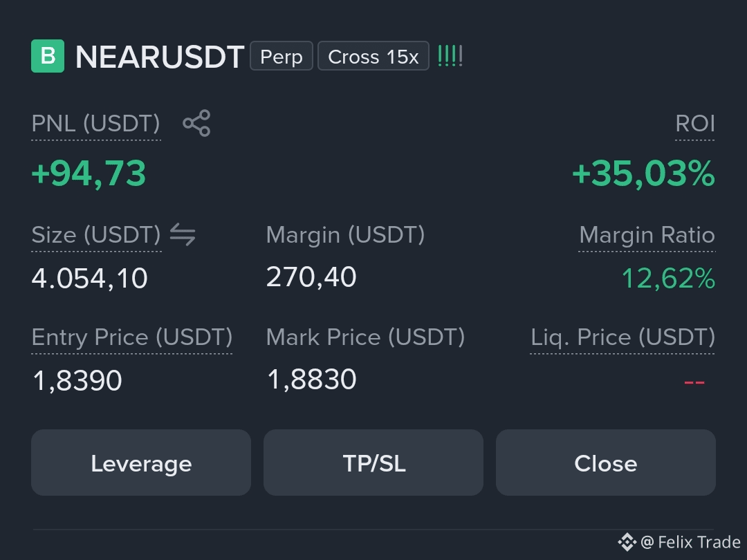The image size is (747, 560).
Task: Select the Perp contract tag
Action: pyautogui.click(x=281, y=56)
